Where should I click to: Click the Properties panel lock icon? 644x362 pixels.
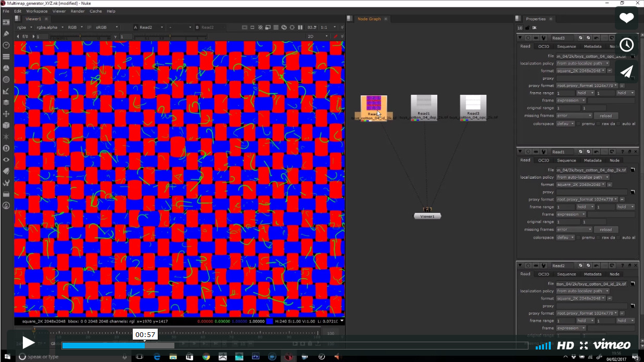tap(527, 28)
